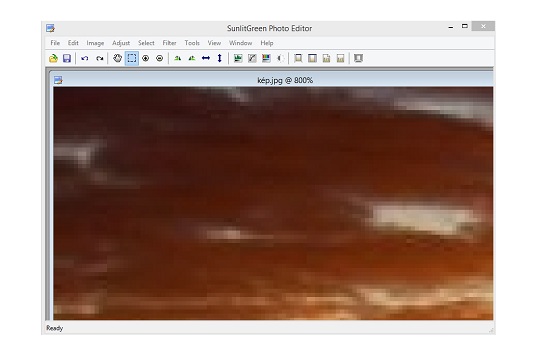The height and width of the screenshot is (364, 550).
Task: Click the fourth frame icon in toolbar
Action: coord(340,58)
